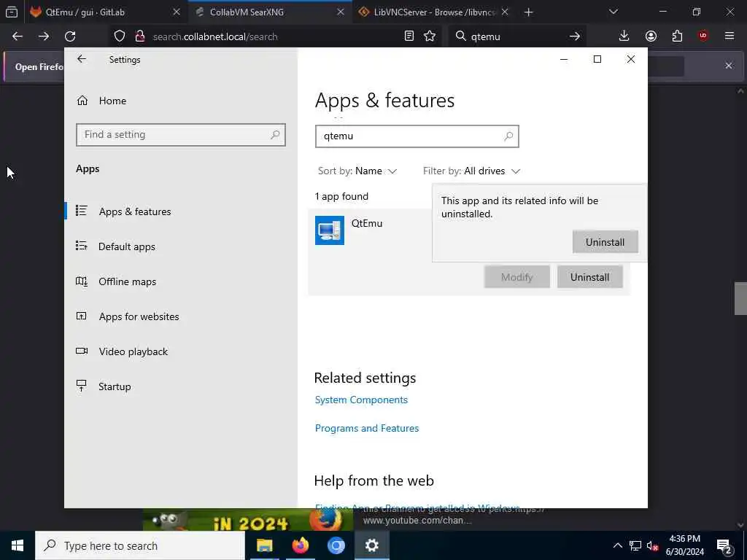Click search icon in app list search box
The width and height of the screenshot is (747, 560).
pyautogui.click(x=508, y=136)
